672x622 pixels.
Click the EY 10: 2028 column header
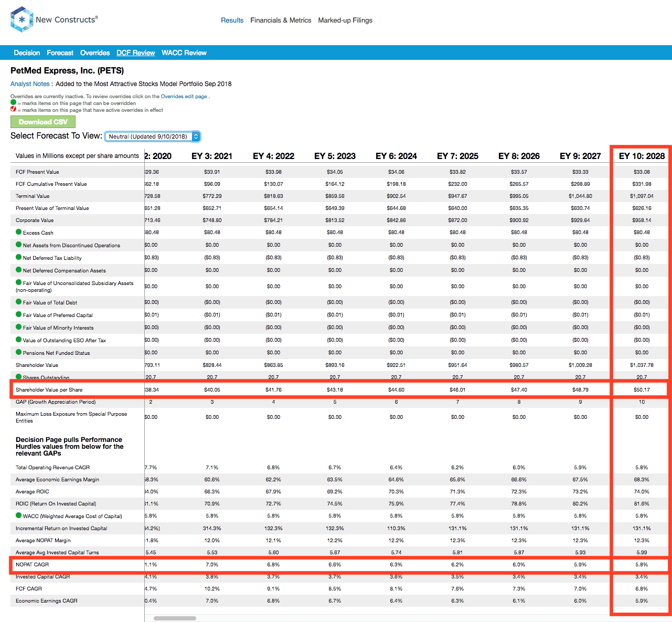click(x=642, y=156)
